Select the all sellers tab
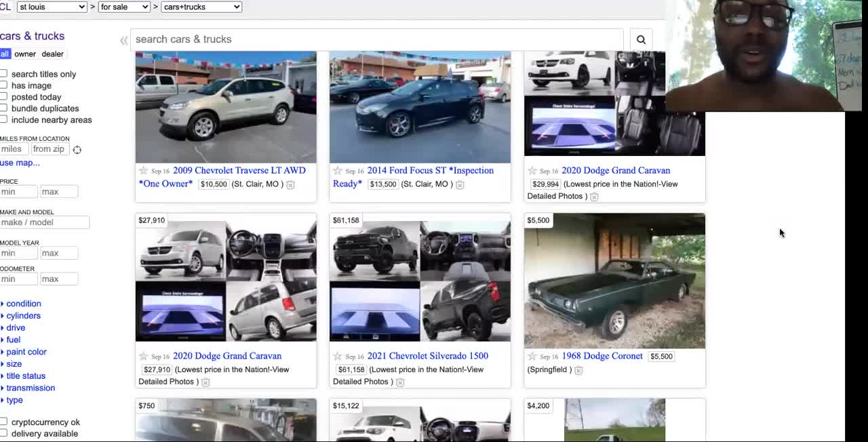 click(x=5, y=54)
